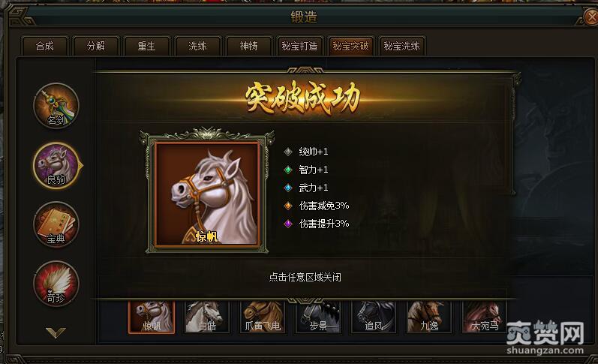Open the 秘宝洗练 tab
This screenshot has width=598, height=364.
[x=402, y=47]
